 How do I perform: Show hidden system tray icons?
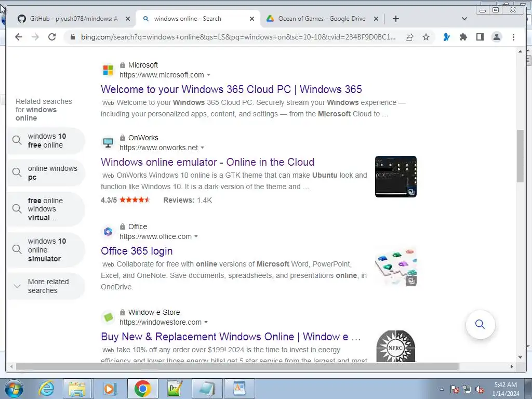442,390
